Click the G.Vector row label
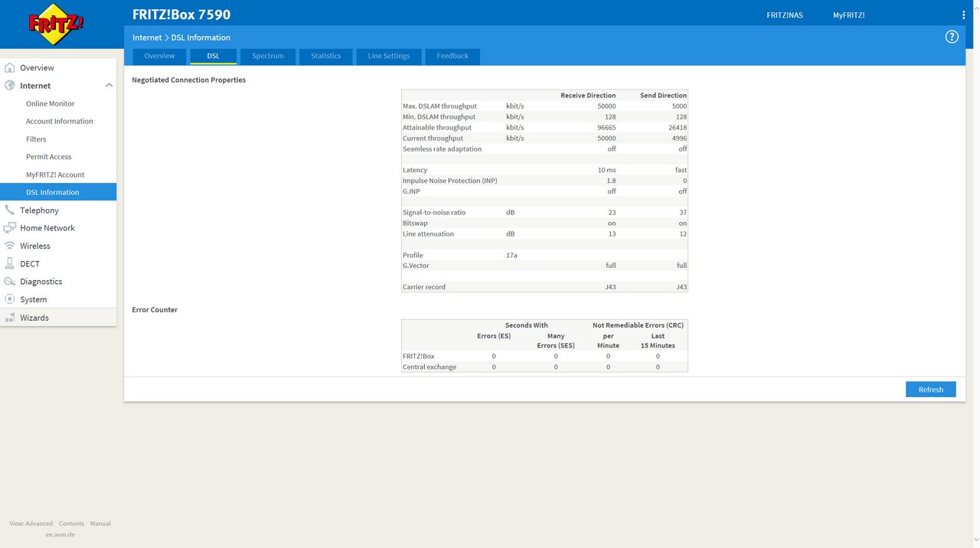The image size is (980, 548). [416, 266]
